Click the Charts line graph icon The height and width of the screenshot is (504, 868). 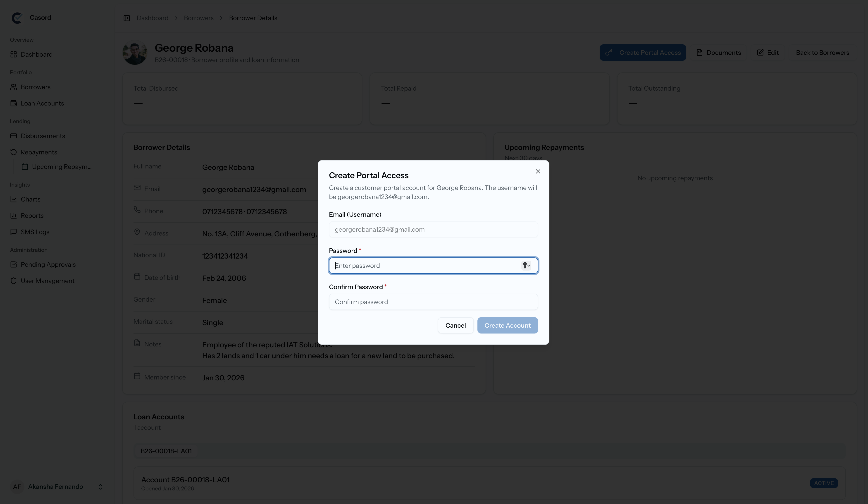click(x=13, y=199)
